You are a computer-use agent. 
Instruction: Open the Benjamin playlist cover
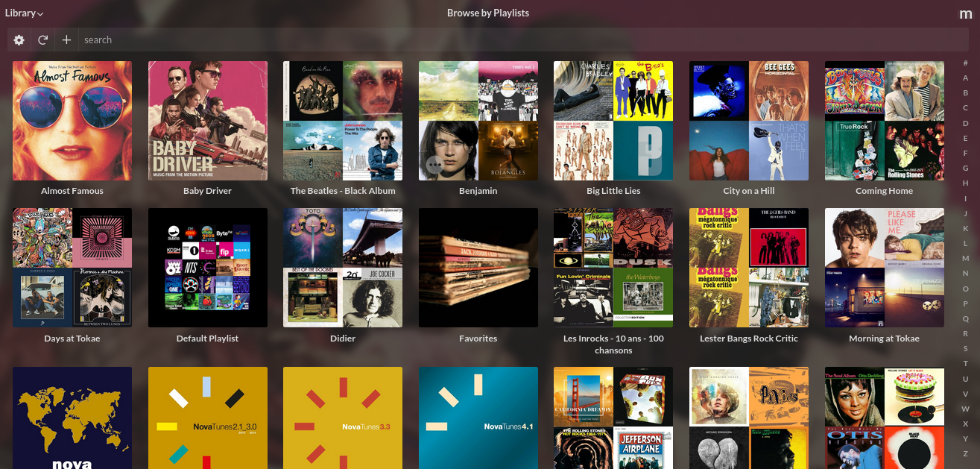(x=478, y=121)
